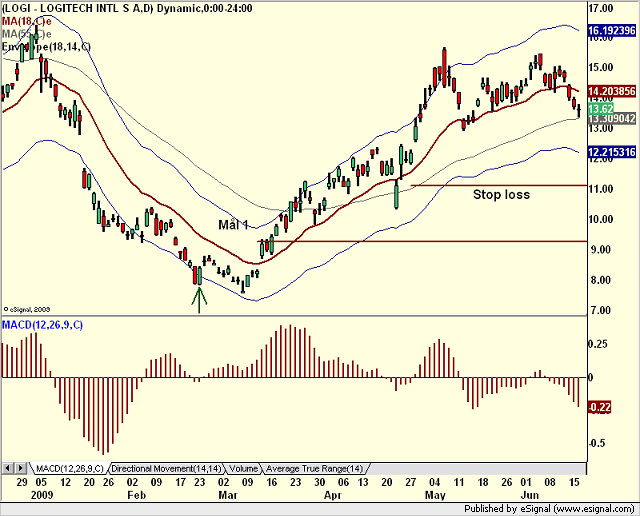Select the Stop loss annotation text
Screen dimensions: 640x516
pos(501,194)
